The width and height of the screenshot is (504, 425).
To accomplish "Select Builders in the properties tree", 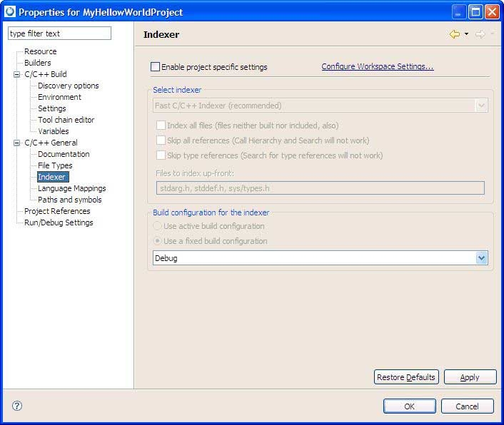I will (38, 63).
